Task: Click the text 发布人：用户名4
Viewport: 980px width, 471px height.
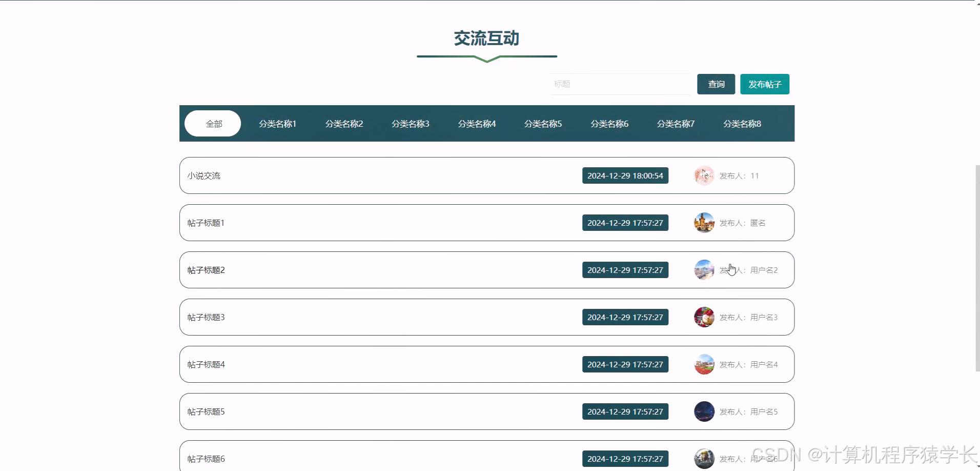Action: click(749, 364)
